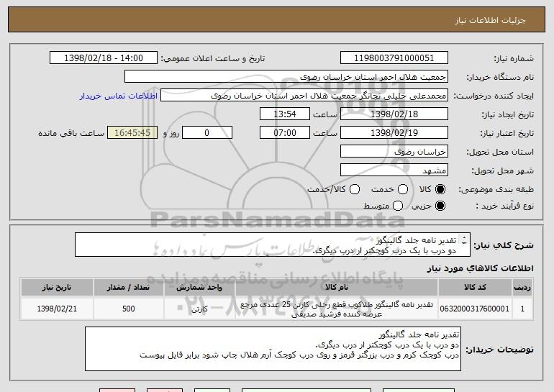Screen dimensions: 554x392
Task: Select the کالا radio button
Action: coord(440,190)
